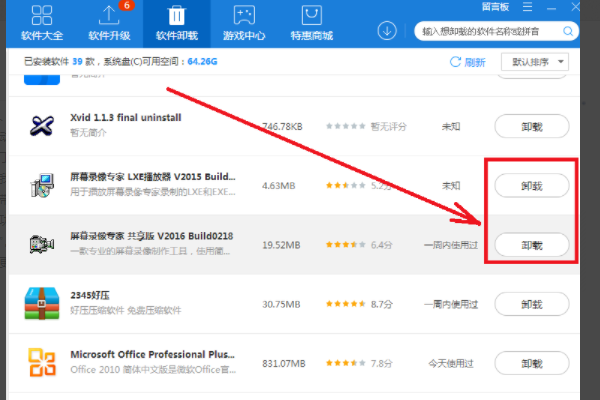Select the 屏幕录像专家 LXE播放器 V2015 title
Image resolution: width=600 pixels, height=400 pixels.
click(x=152, y=177)
